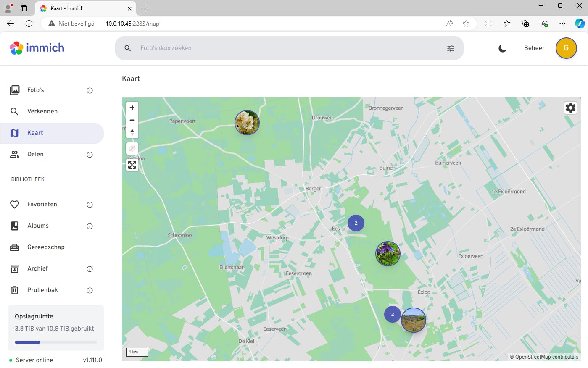588x368 pixels.
Task: Click the browser address bar URL
Action: [x=132, y=24]
